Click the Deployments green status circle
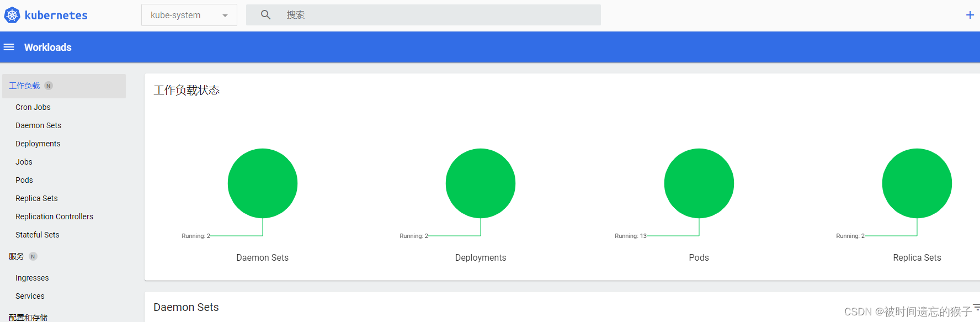The image size is (980, 322). click(x=481, y=183)
